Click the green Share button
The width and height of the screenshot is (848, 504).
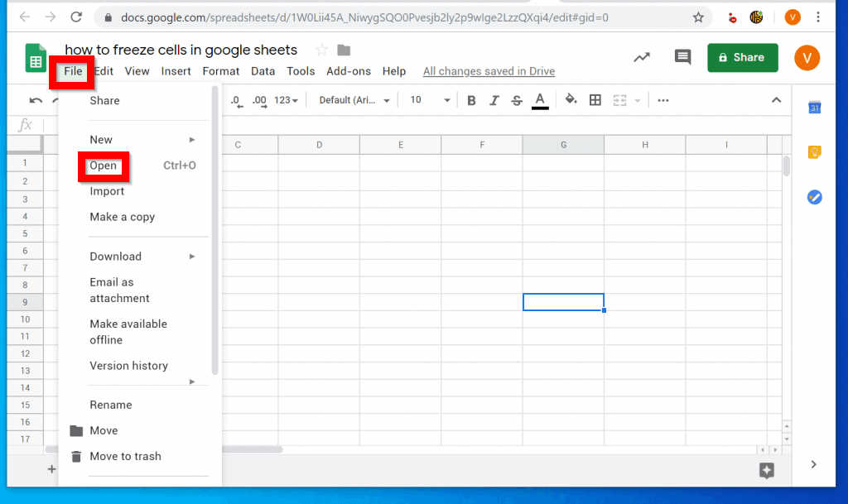[743, 58]
